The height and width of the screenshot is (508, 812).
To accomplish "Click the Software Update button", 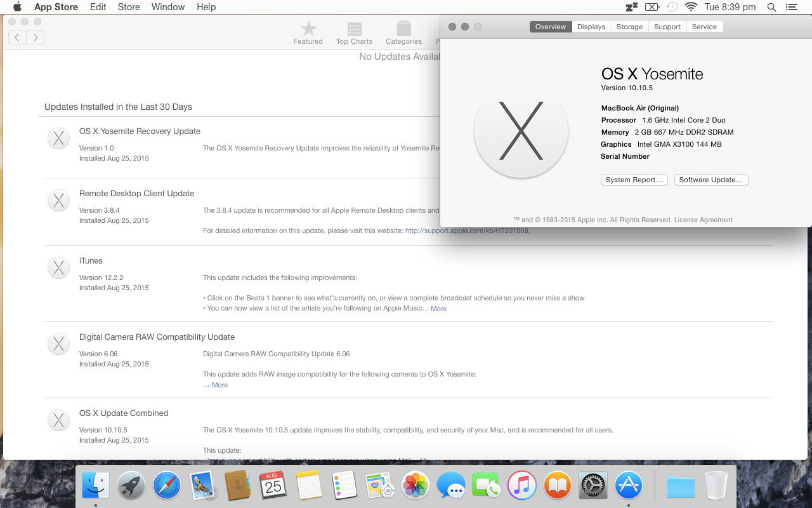I will [x=711, y=180].
